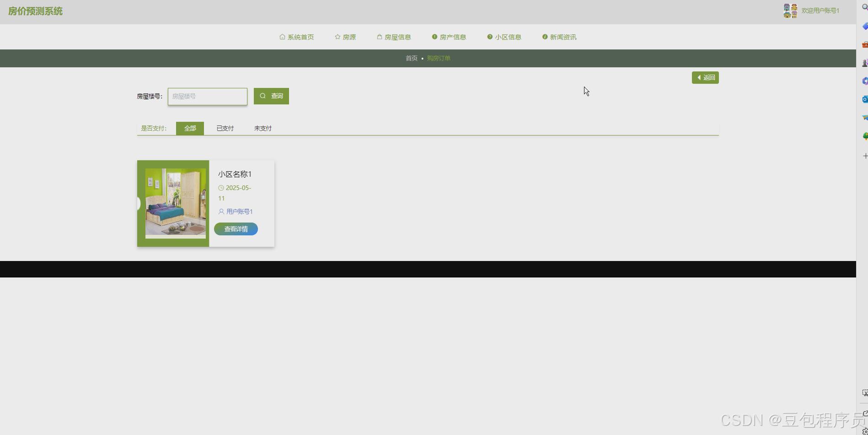Viewport: 868px width, 435px height.
Task: Click the bag icon beside 房屋信息
Action: [x=380, y=37]
